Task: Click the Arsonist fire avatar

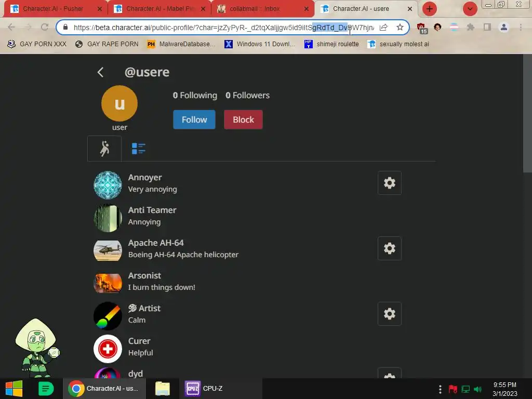Action: click(x=108, y=283)
